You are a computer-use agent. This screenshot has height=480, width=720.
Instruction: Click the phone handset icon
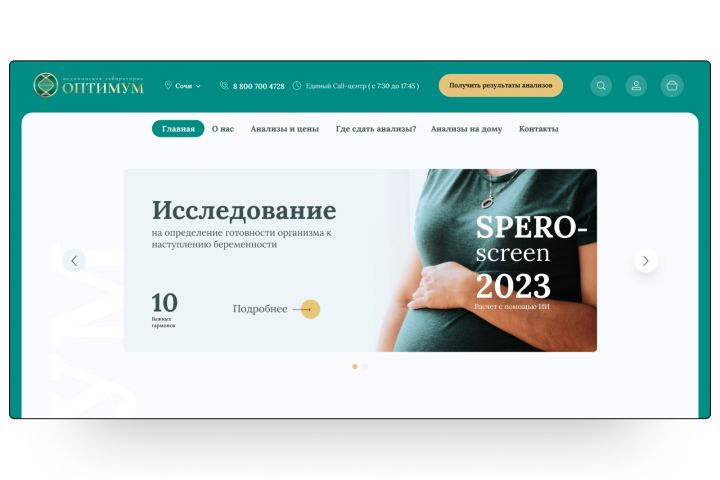pyautogui.click(x=224, y=85)
